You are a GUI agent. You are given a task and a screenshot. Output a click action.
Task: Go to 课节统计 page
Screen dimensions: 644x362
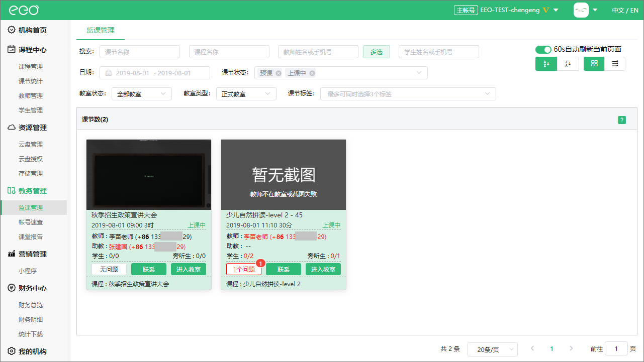point(31,81)
